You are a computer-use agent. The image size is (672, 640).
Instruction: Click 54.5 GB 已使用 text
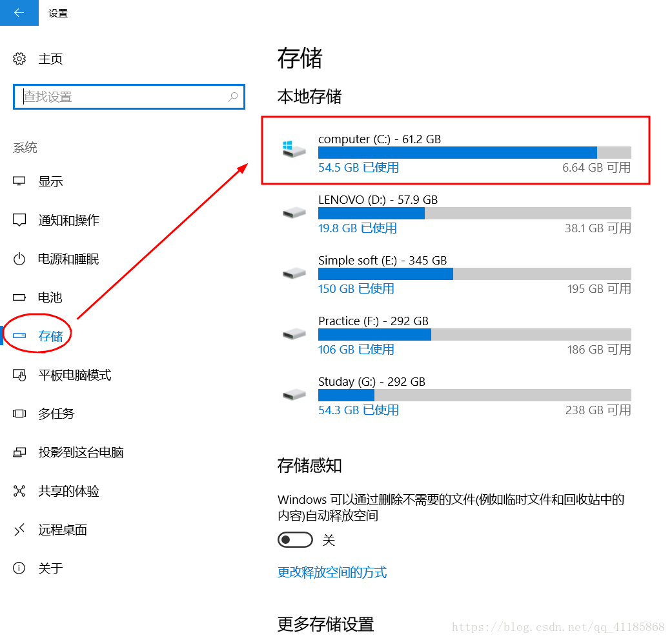(x=358, y=168)
